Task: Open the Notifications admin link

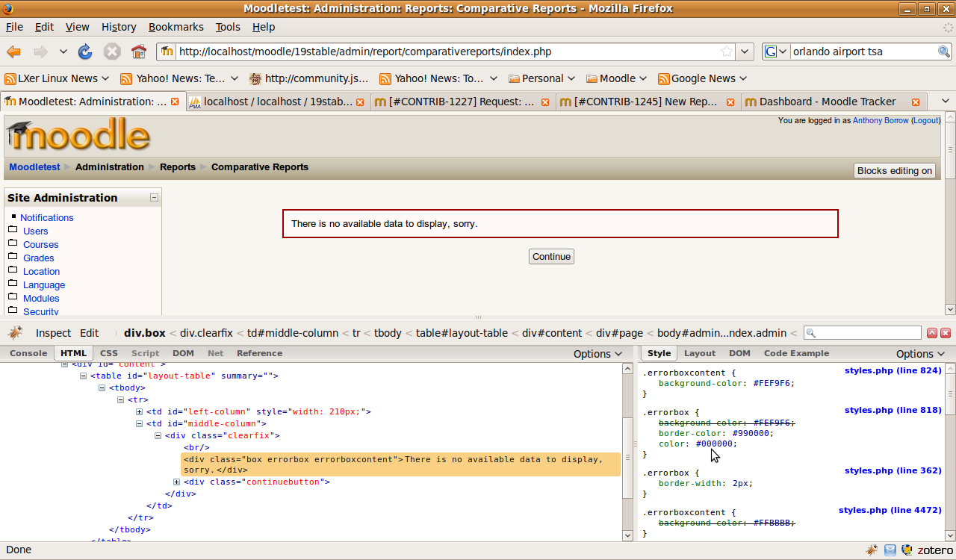Action: (x=47, y=218)
